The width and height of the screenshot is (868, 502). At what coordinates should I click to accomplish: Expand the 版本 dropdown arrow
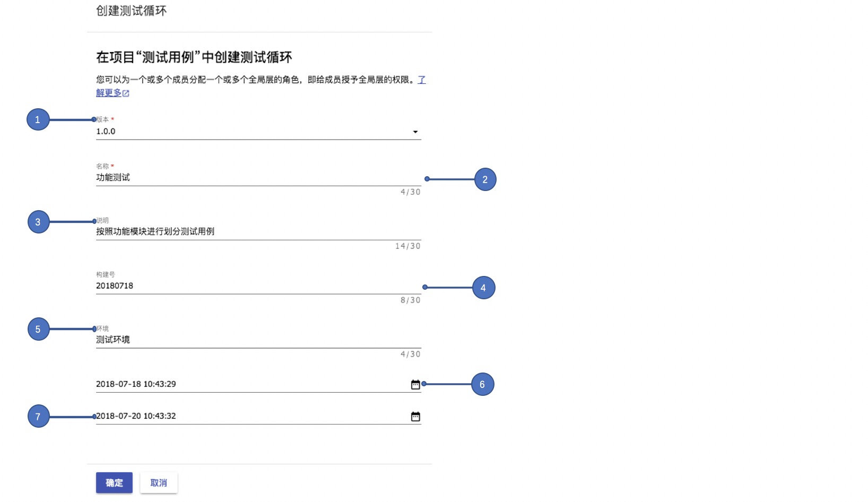click(x=415, y=132)
